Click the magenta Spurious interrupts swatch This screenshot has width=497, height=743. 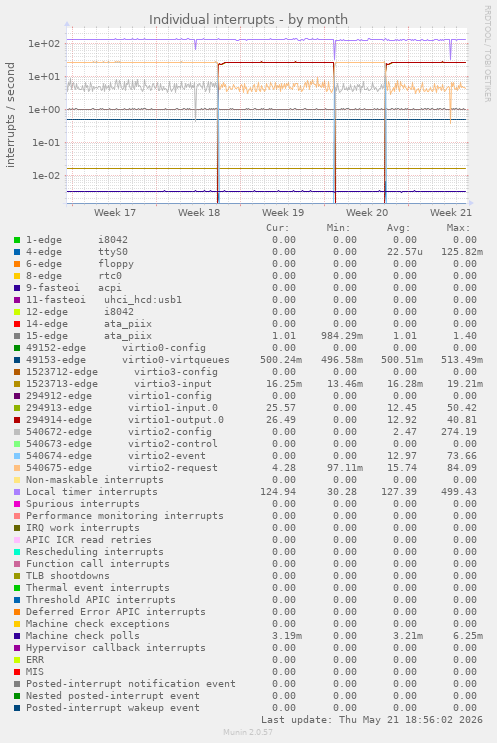click(17, 504)
